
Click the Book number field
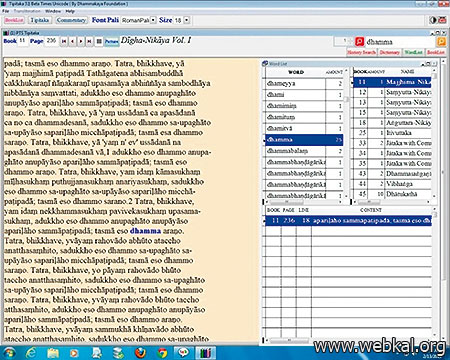pos(23,41)
